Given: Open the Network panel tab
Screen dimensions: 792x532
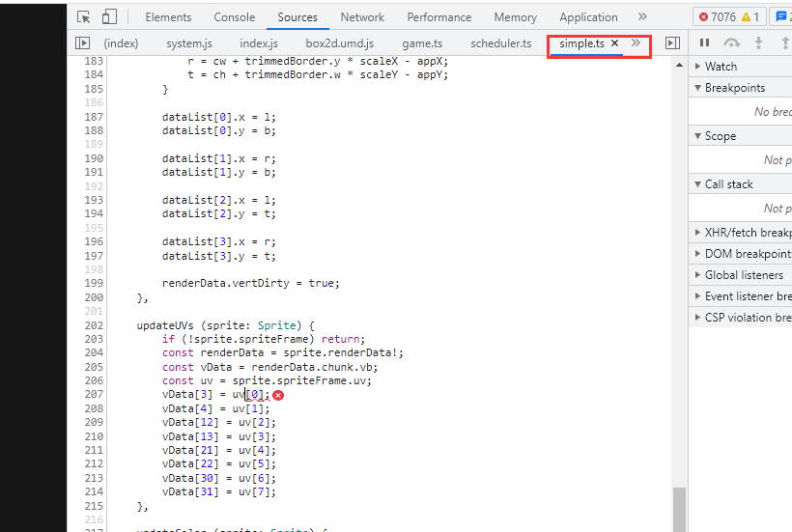Looking at the screenshot, I should (x=362, y=17).
